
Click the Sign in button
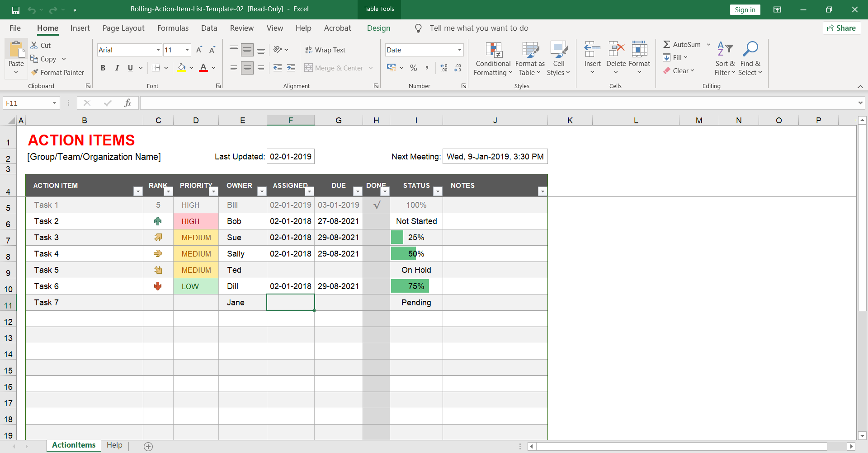[x=745, y=10]
